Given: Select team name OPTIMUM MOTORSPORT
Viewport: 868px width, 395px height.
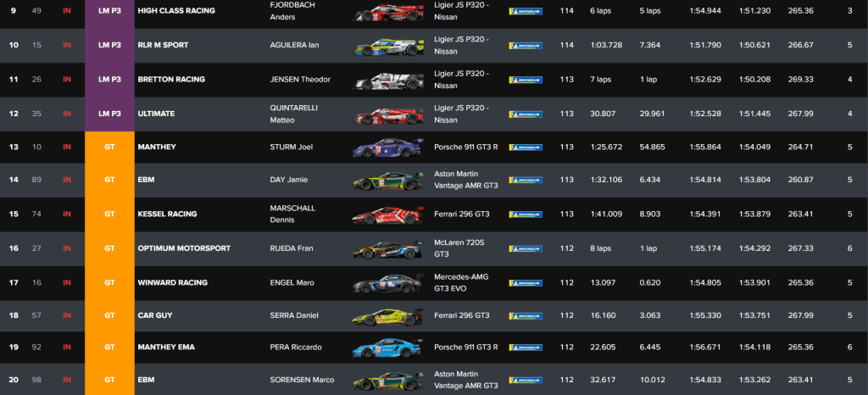Looking at the screenshot, I should [184, 248].
